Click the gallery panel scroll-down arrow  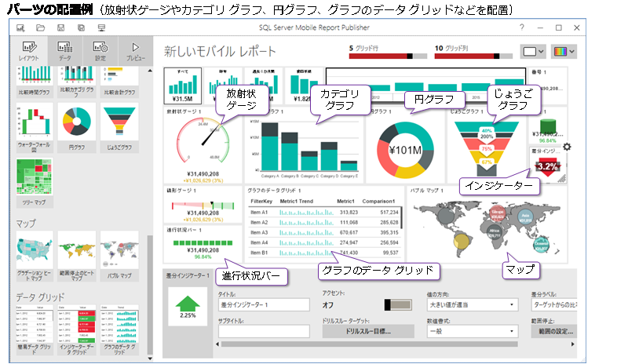click(x=150, y=359)
